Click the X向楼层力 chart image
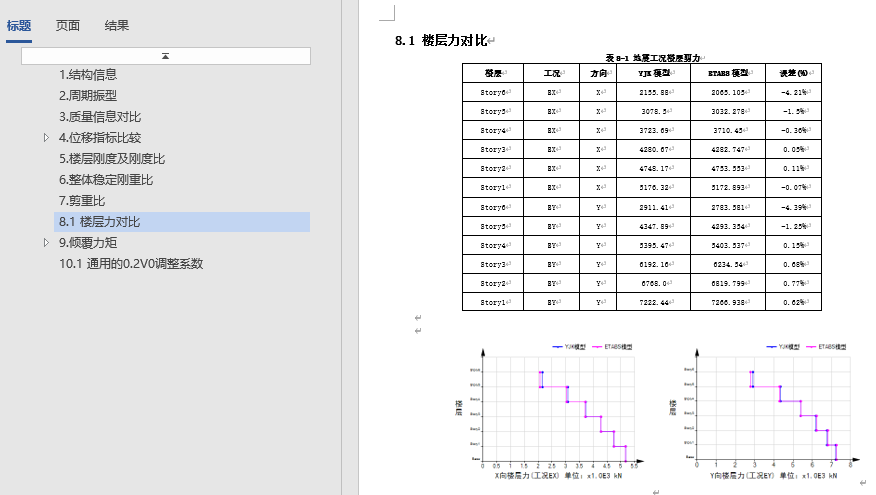 (x=550, y=411)
